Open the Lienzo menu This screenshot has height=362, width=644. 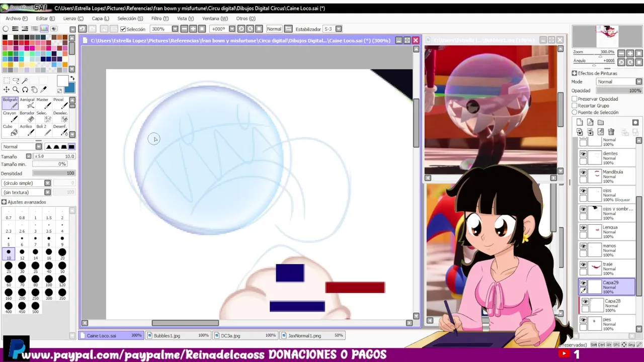[73, 19]
